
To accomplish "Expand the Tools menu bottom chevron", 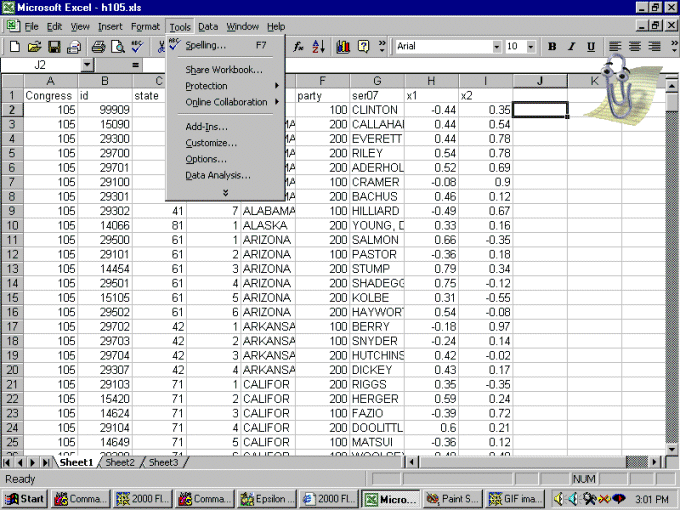I will coord(225,192).
